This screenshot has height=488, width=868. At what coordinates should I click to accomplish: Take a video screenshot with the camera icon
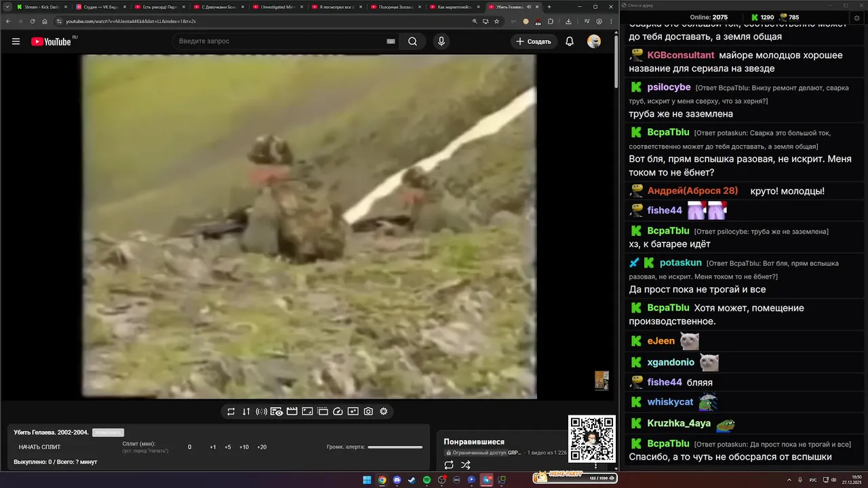(368, 411)
